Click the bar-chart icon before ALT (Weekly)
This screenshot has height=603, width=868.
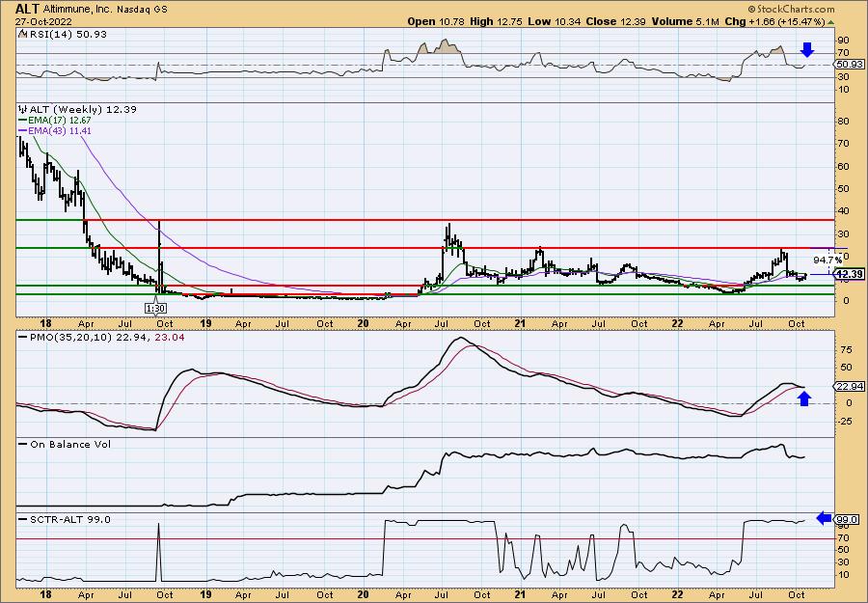point(23,109)
